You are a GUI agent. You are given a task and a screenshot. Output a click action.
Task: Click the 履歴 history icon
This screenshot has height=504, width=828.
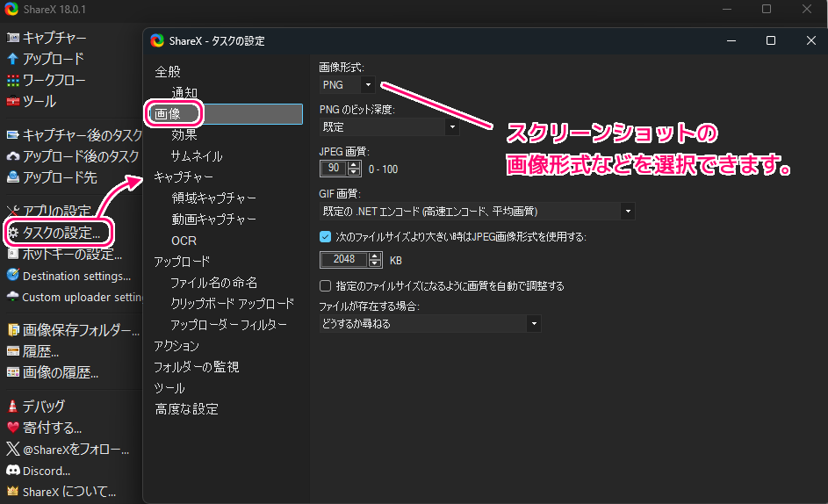click(12, 351)
